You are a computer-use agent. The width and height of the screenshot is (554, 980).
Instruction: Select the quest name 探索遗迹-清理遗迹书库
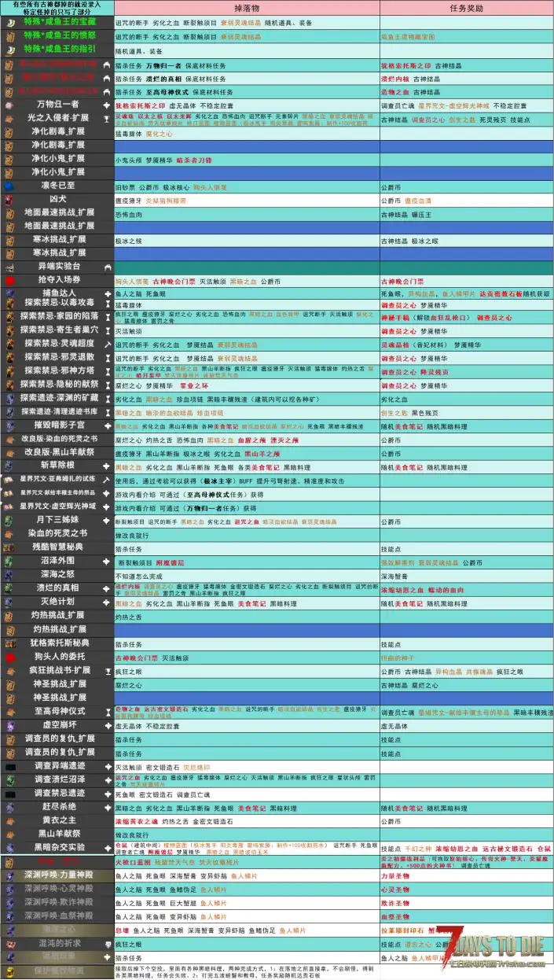coord(60,411)
